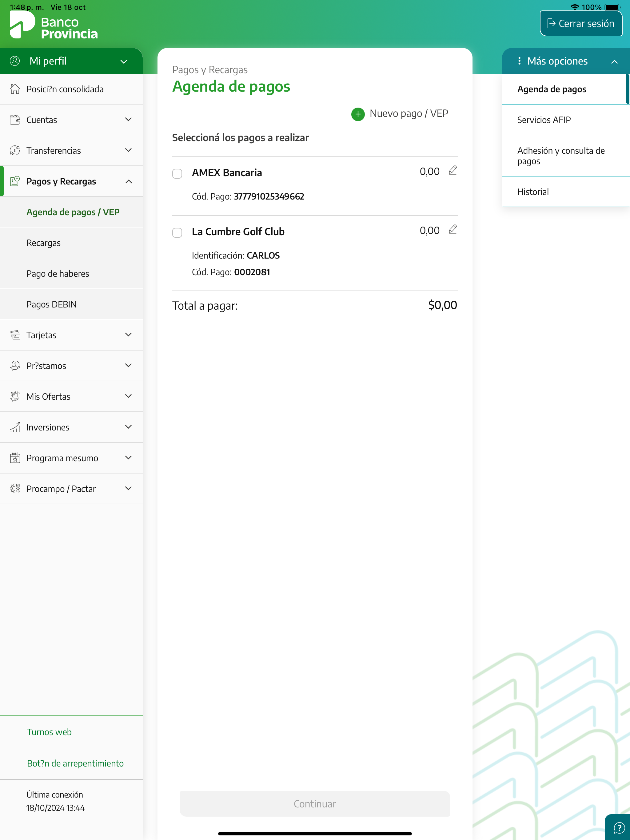
Task: Expand the Cuentas section chevron
Action: [129, 119]
